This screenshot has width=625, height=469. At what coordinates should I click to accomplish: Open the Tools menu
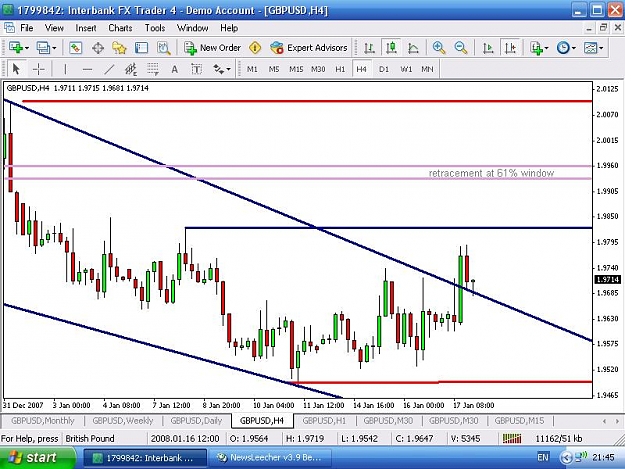tap(155, 28)
